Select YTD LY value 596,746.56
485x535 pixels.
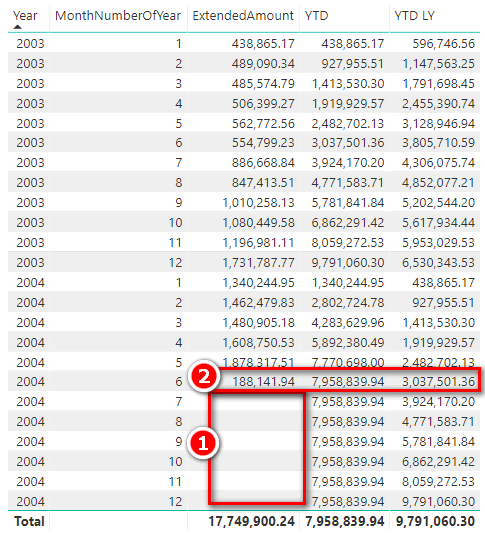pyautogui.click(x=444, y=44)
